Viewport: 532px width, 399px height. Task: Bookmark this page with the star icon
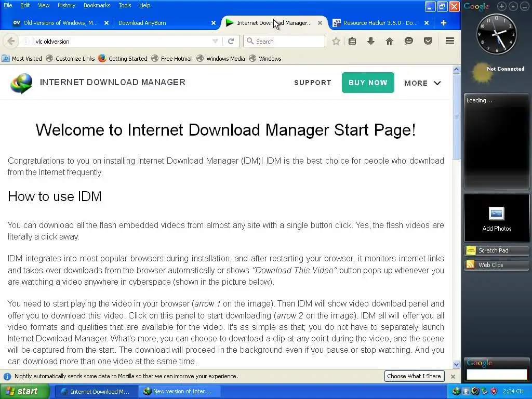click(336, 42)
